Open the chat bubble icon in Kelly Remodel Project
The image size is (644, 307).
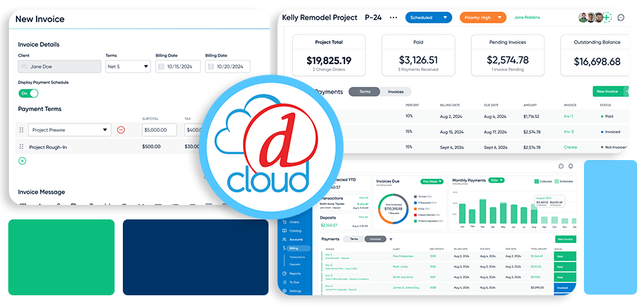621,18
